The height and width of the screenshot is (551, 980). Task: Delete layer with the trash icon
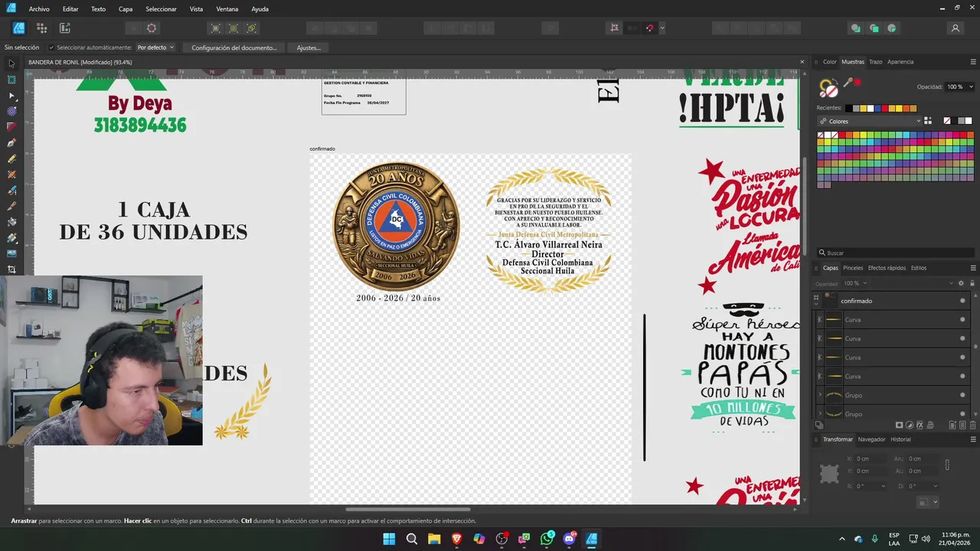click(973, 425)
